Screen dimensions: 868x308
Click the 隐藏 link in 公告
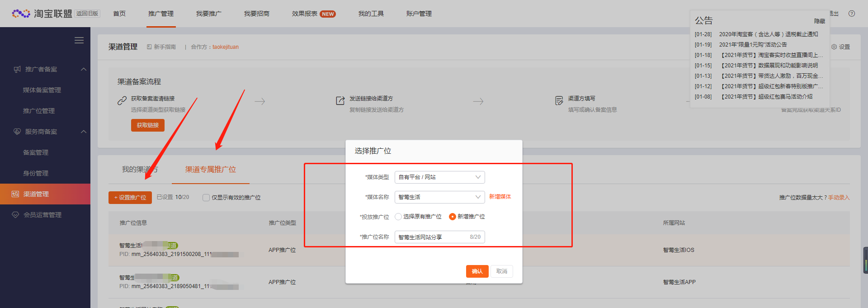pyautogui.click(x=820, y=21)
